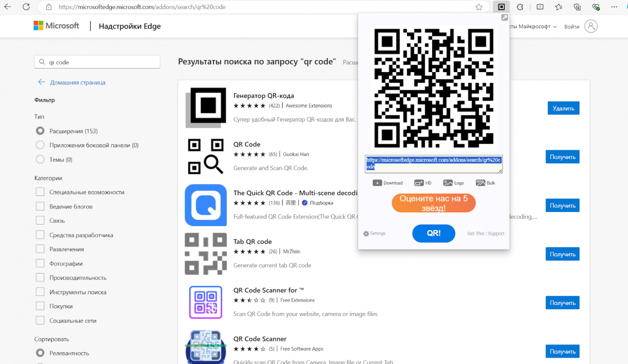Check the Фотографии checkbox
Viewport: 628px width, 364px height.
click(x=40, y=264)
